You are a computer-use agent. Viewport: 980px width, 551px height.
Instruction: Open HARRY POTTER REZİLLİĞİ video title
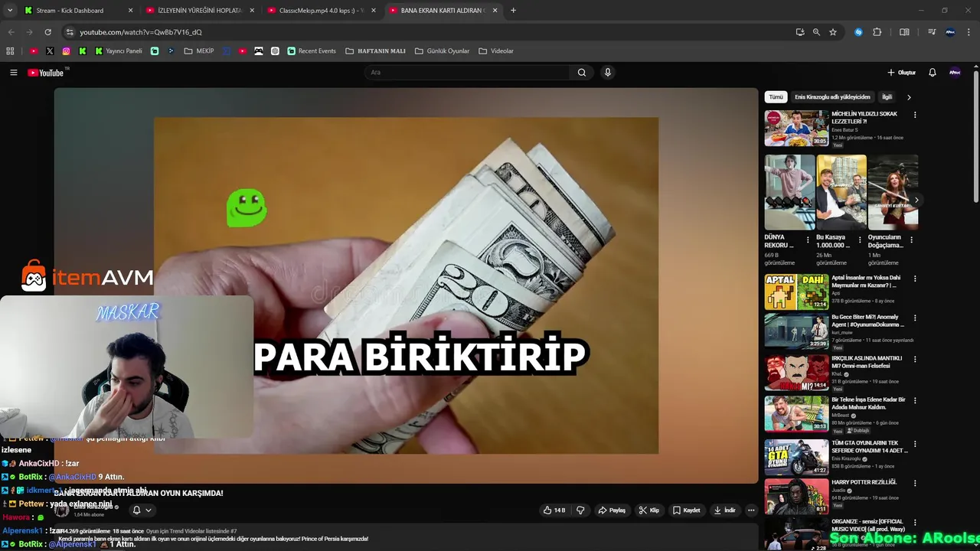tap(864, 482)
